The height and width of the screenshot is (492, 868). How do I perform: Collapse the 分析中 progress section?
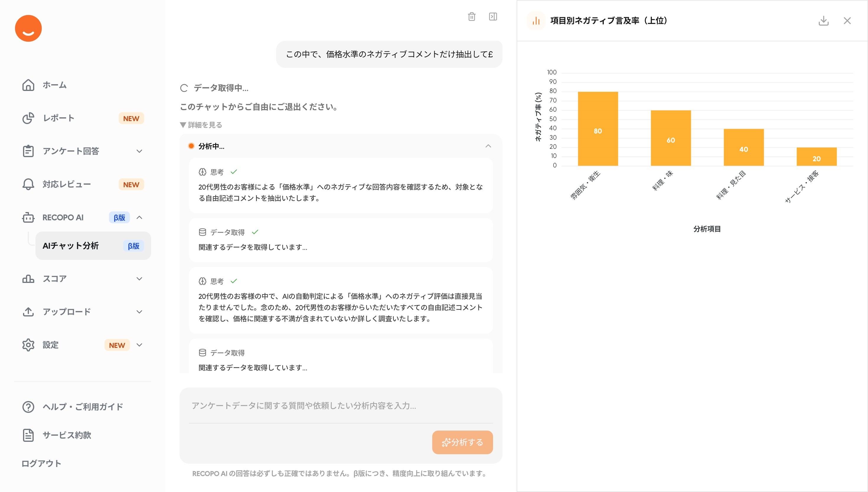[x=488, y=146]
